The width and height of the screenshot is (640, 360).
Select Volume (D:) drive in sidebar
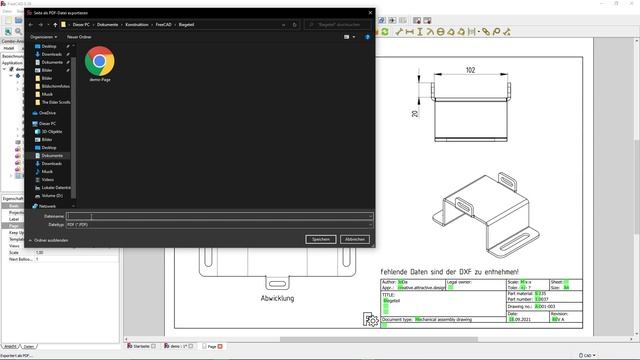tap(52, 196)
